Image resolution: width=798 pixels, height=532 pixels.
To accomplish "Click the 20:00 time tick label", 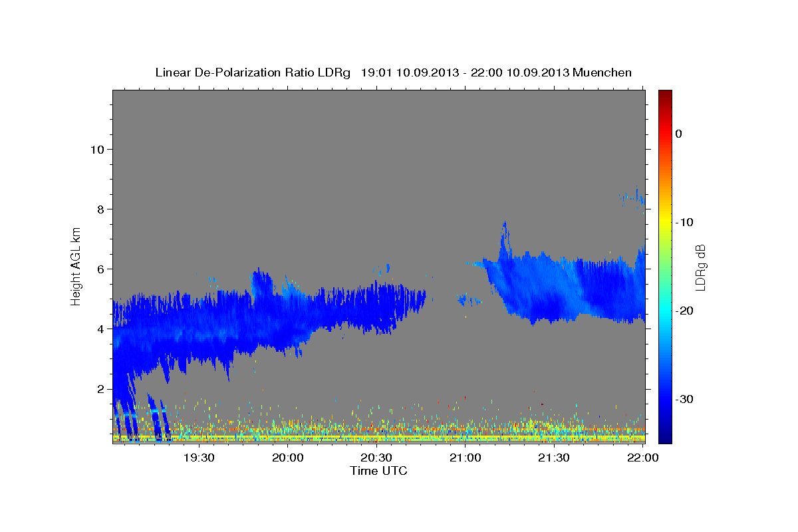I will pyautogui.click(x=287, y=458).
